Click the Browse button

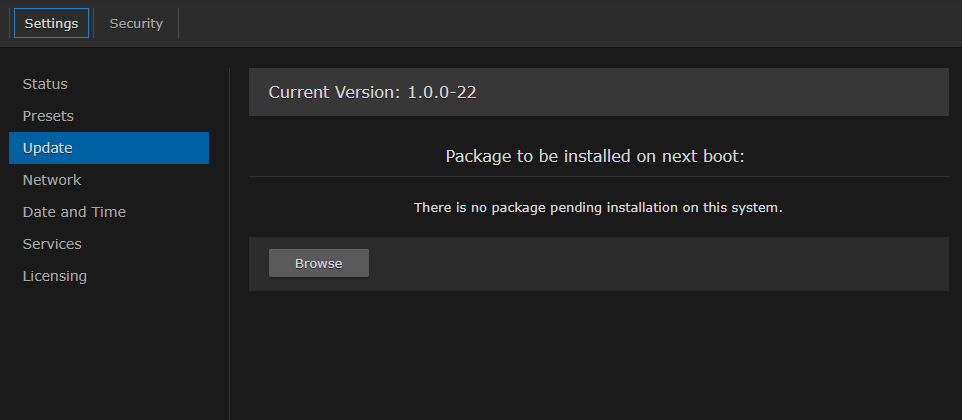coord(319,263)
